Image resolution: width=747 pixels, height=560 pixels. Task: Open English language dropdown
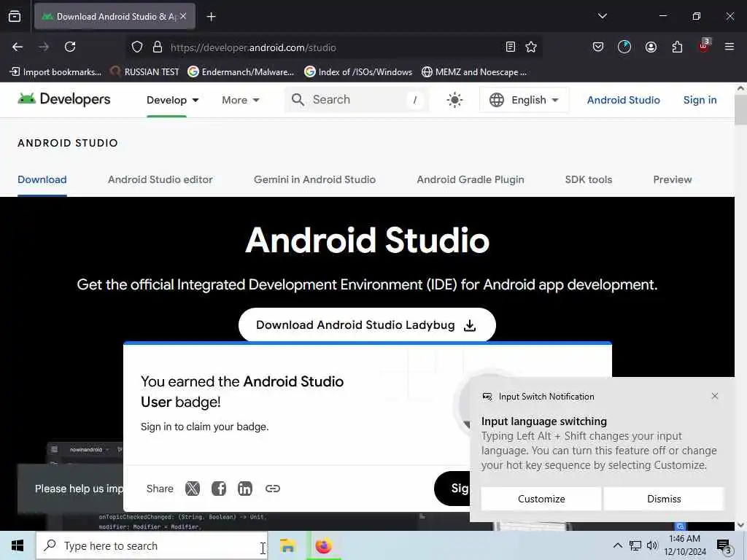pos(524,100)
